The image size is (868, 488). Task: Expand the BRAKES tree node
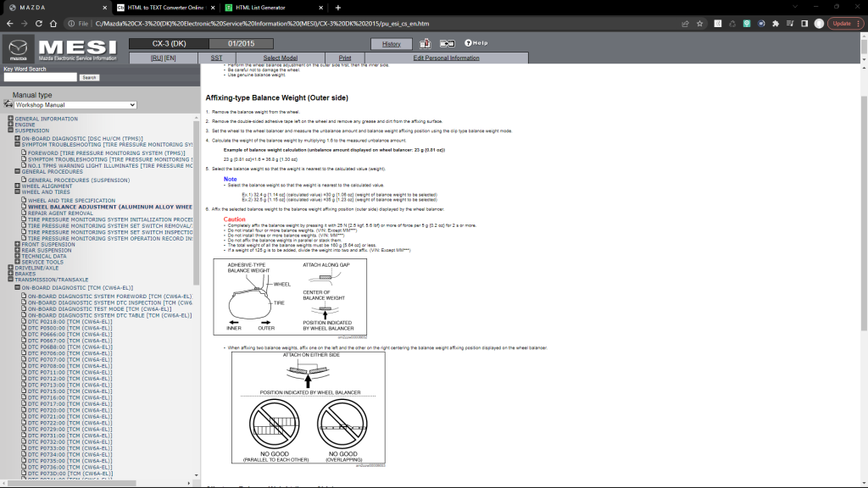coord(10,274)
